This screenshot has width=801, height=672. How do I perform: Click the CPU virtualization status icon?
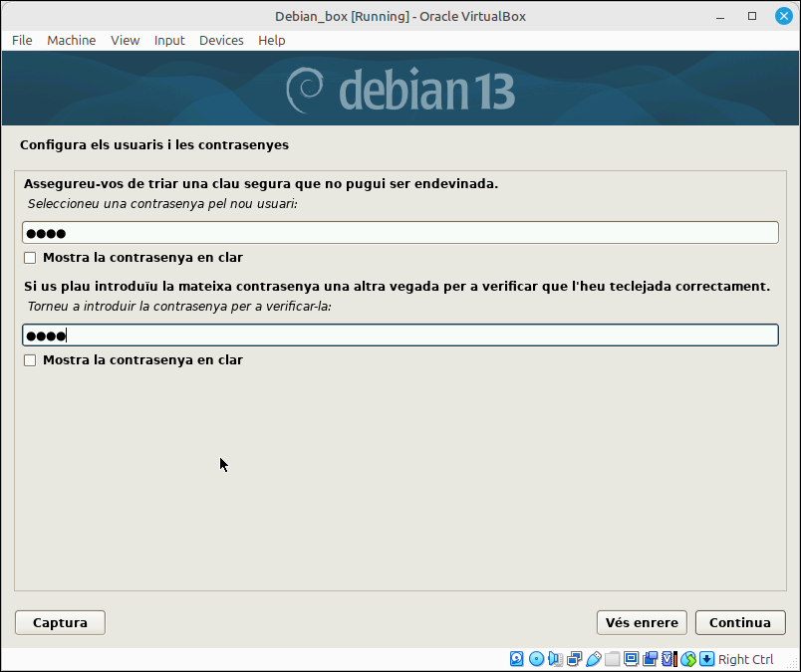(x=668, y=659)
